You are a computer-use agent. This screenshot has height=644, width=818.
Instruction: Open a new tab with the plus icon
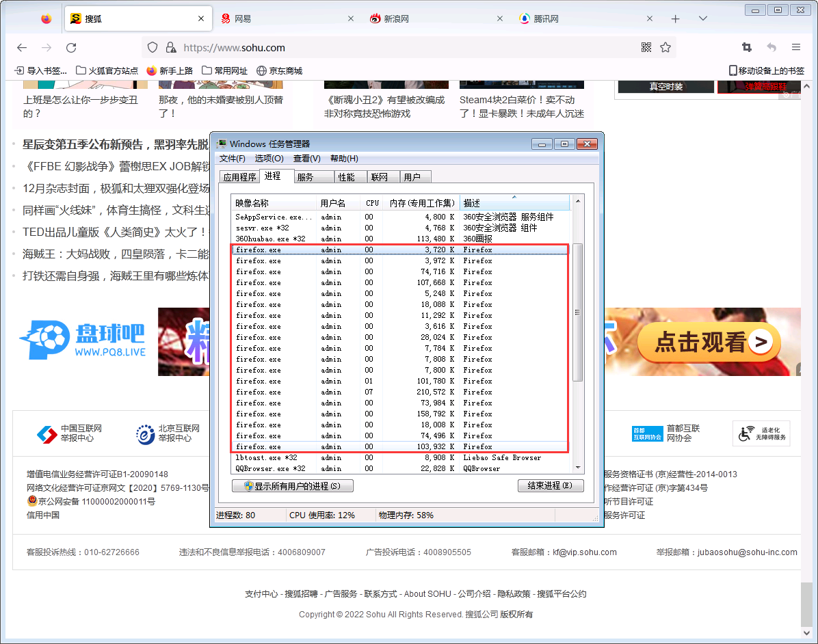pyautogui.click(x=675, y=18)
